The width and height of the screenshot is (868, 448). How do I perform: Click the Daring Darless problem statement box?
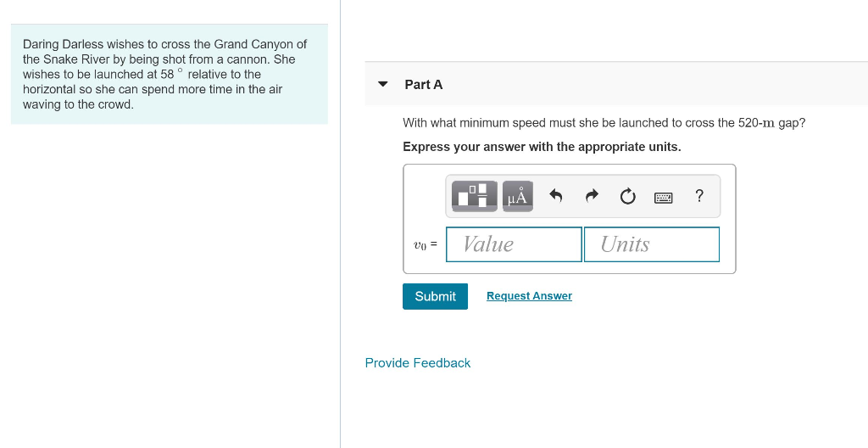(170, 75)
